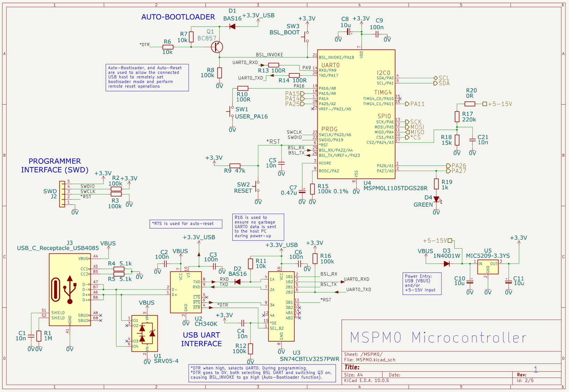Select the SWD J2 connector symbol
Image resolution: width=569 pixels, height=392 pixels.
pyautogui.click(x=62, y=194)
